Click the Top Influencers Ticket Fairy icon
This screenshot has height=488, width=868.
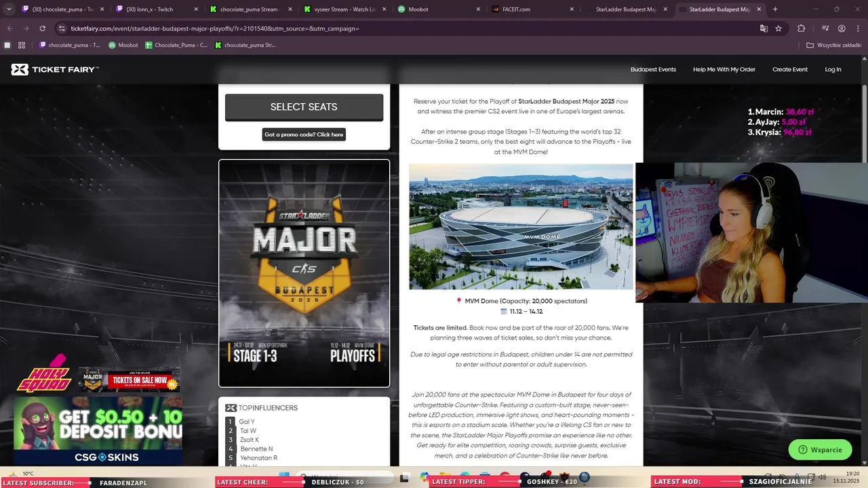[231, 408]
